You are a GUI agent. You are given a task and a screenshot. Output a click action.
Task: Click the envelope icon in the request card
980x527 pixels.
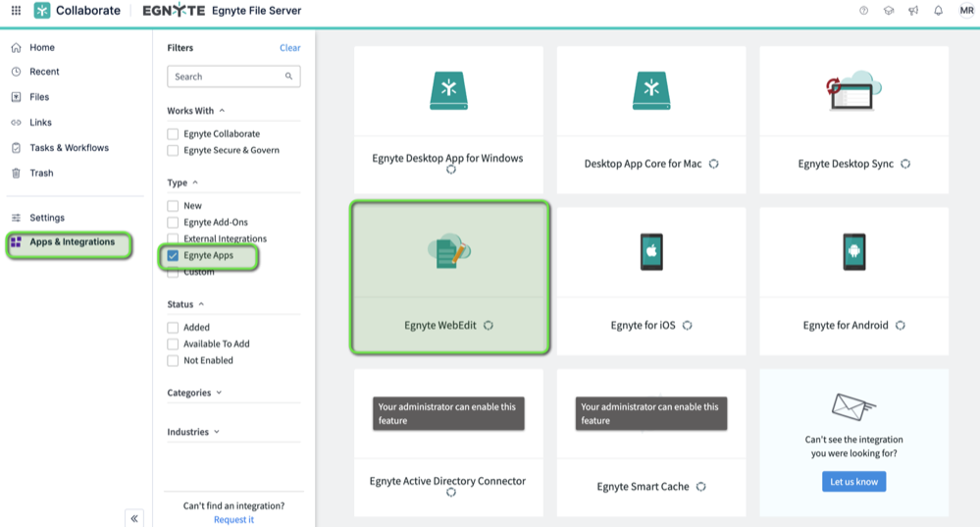coord(853,406)
